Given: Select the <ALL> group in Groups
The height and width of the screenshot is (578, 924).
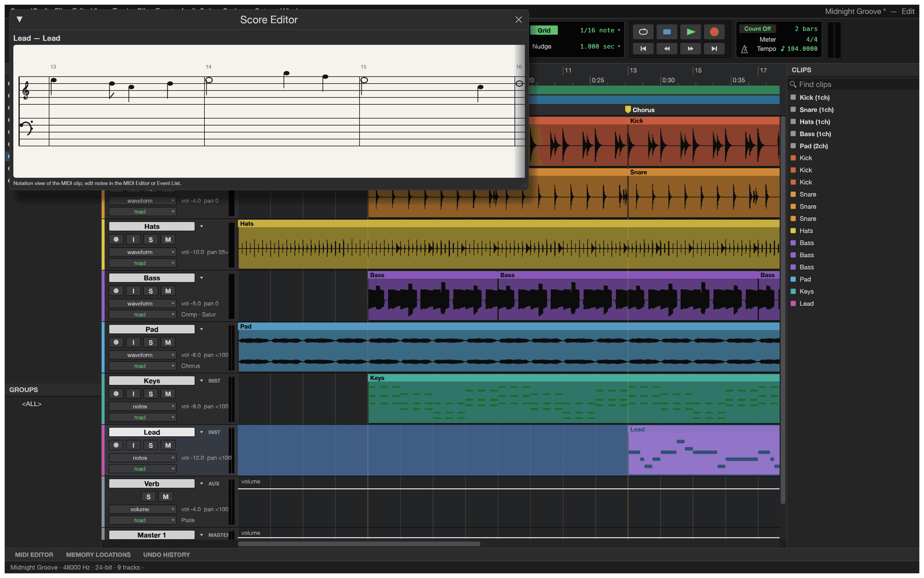Looking at the screenshot, I should (32, 404).
